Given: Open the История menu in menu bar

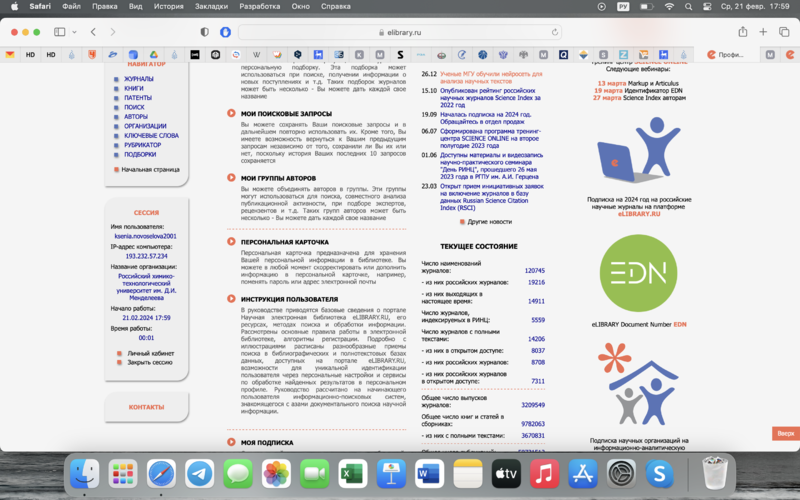Looking at the screenshot, I should coord(169,6).
